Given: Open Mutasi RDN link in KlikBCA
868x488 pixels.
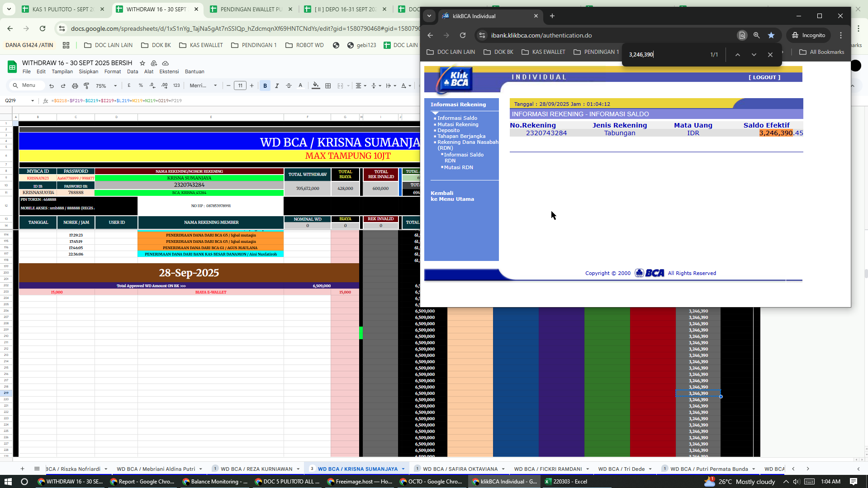Looking at the screenshot, I should [x=458, y=167].
